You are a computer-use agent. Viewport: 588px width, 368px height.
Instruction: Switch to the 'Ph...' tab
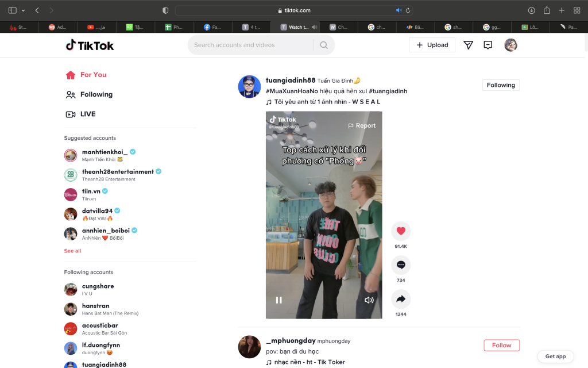pos(173,27)
